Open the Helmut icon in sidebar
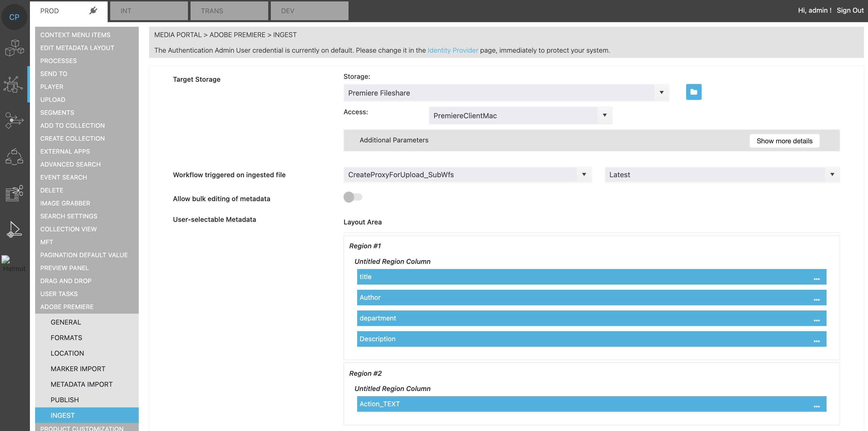The image size is (868, 431). pos(14,263)
